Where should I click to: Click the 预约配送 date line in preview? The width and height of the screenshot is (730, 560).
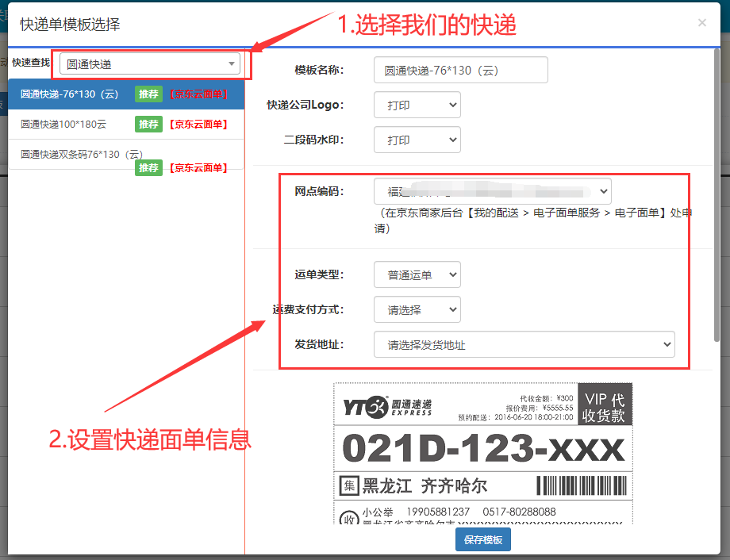[516, 417]
